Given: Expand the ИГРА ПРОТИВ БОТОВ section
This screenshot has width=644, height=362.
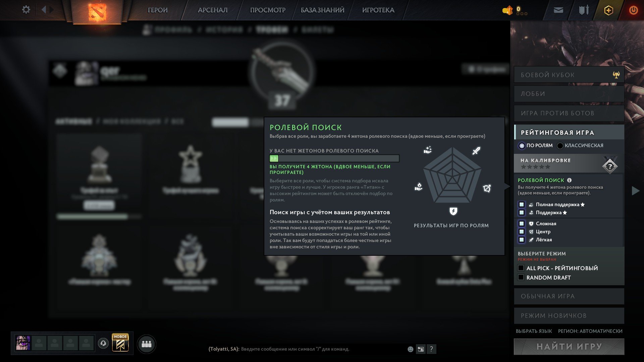Looking at the screenshot, I should (569, 113).
